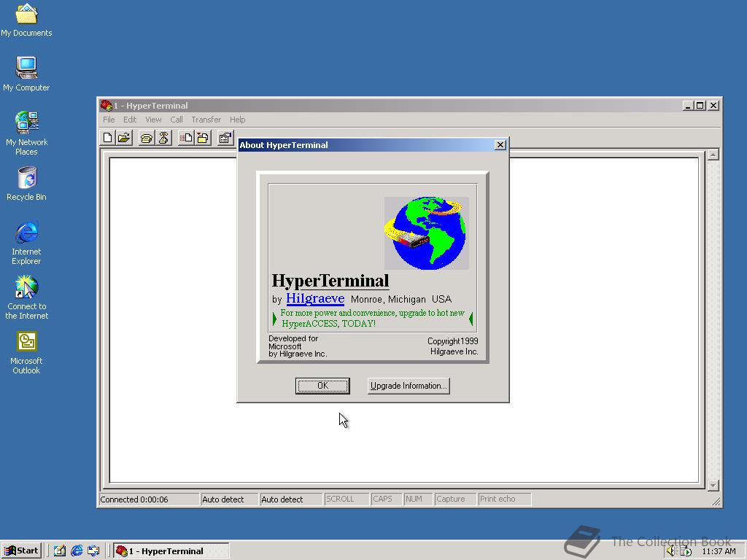Minimize the HyperTerminal window
Viewport: 747px width, 560px height.
click(687, 105)
